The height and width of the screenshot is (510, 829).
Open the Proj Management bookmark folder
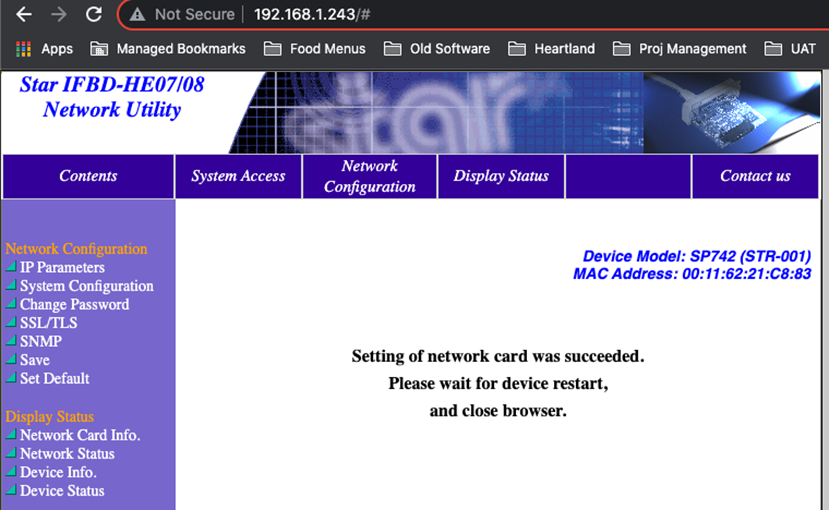679,49
